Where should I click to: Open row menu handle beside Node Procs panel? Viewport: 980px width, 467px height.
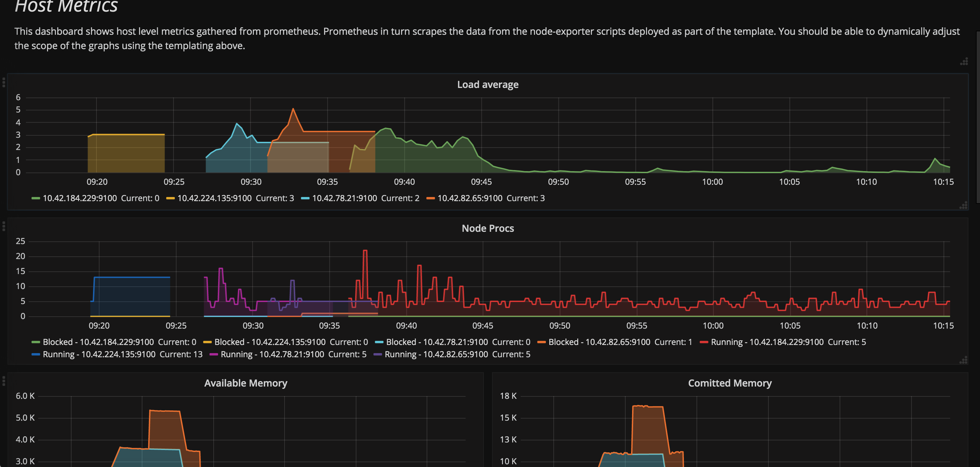click(x=4, y=226)
